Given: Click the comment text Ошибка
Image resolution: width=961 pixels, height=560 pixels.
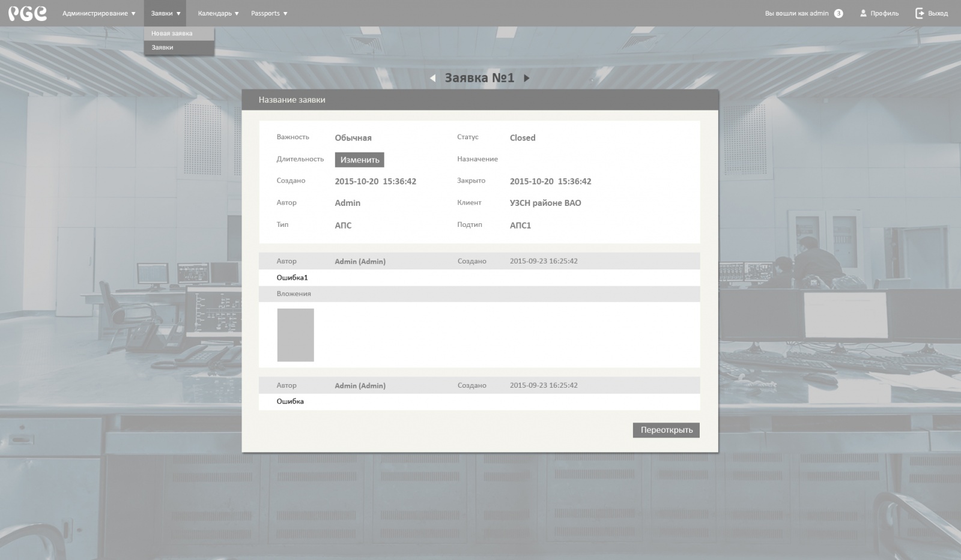Looking at the screenshot, I should (x=290, y=401).
